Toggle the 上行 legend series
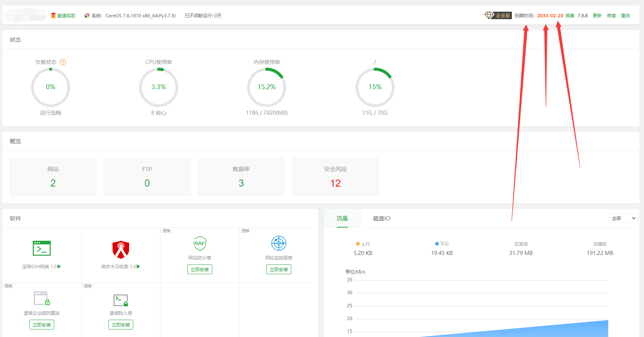Viewport: 644px width, 337px height. [363, 244]
